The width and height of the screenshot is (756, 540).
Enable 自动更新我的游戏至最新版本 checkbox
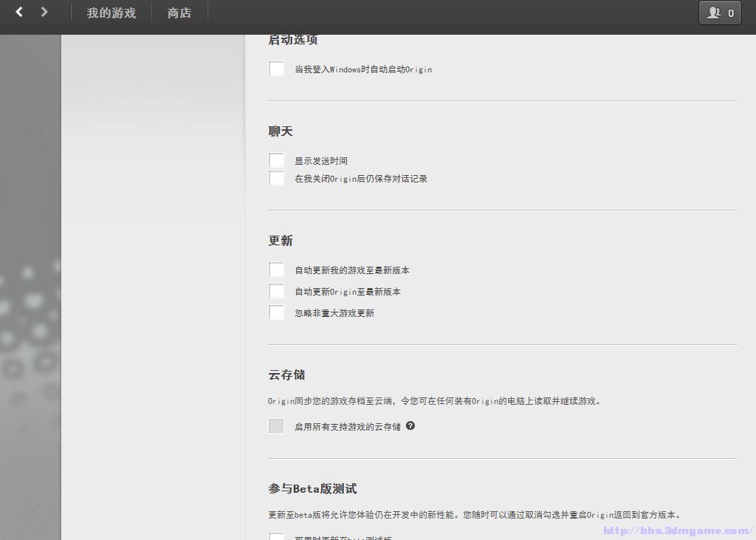276,270
